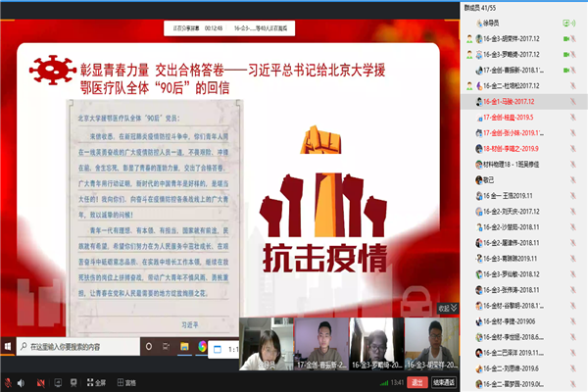Click muted mic icon on 17-金创 2019.5 row
This screenshot has width=588, height=392.
coord(573,118)
